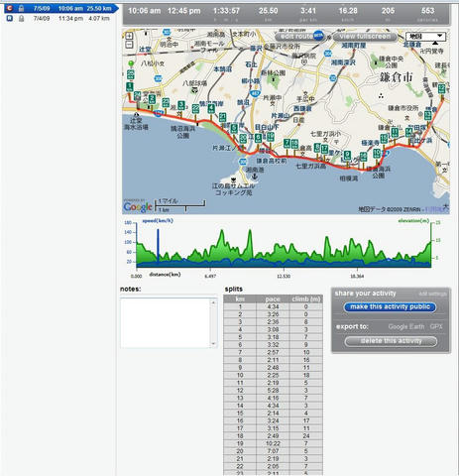Click the red C icon on 7/5/09 activity
This screenshot has height=476, width=459.
[x=10, y=8]
